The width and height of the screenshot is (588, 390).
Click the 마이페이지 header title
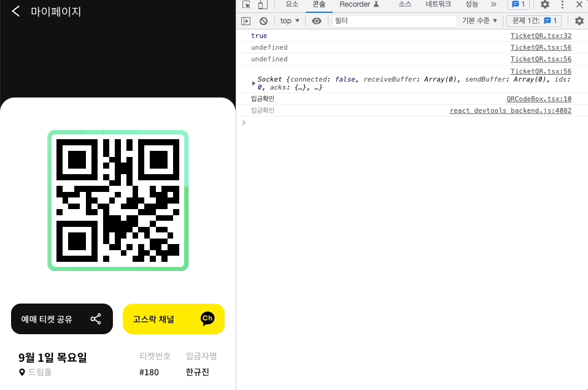56,12
